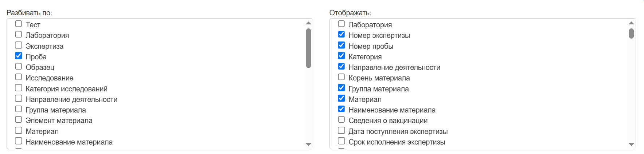Disable the Номер пробы checkbox
The width and height of the screenshot is (644, 154).
[341, 46]
